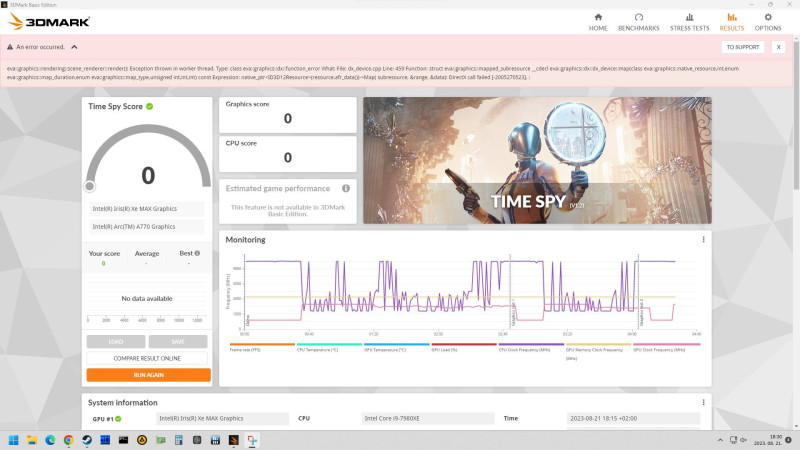Click the GPU #1 name field
This screenshot has height=450, width=800.
[x=222, y=418]
